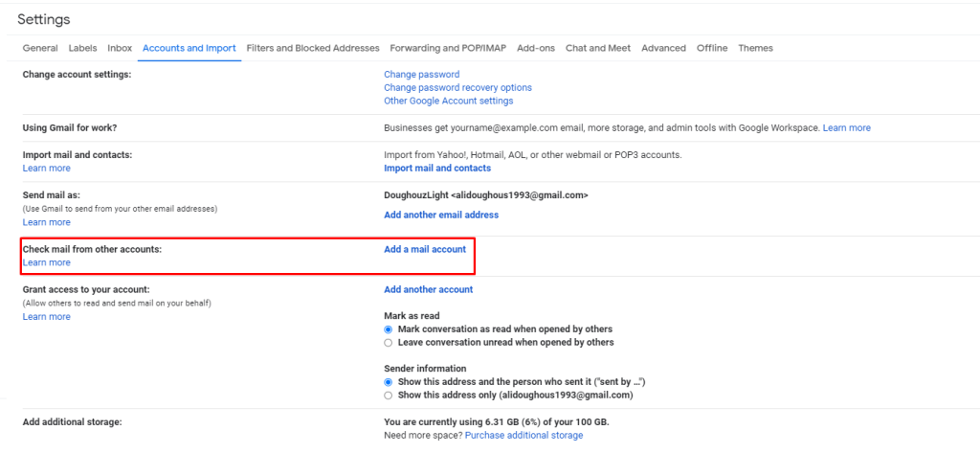Click Import mail and contacts link
This screenshot has height=453, width=980.
pos(437,169)
